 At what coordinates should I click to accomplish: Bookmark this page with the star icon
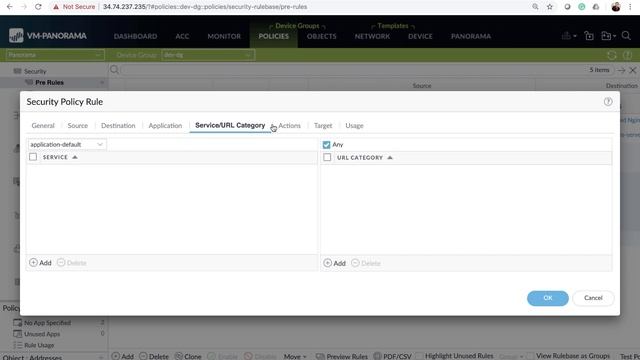550,7
